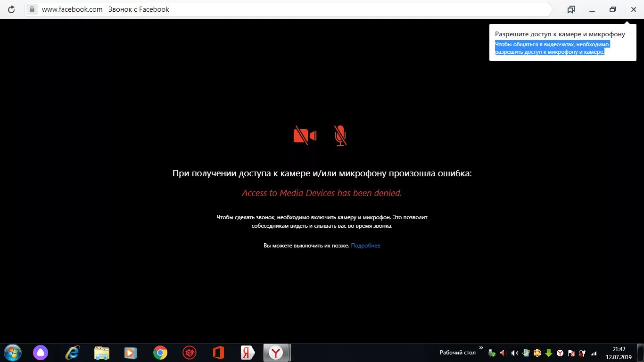Viewport: 644px width, 362px height.
Task: Launch the Alice voice assistant
Action: click(x=41, y=353)
